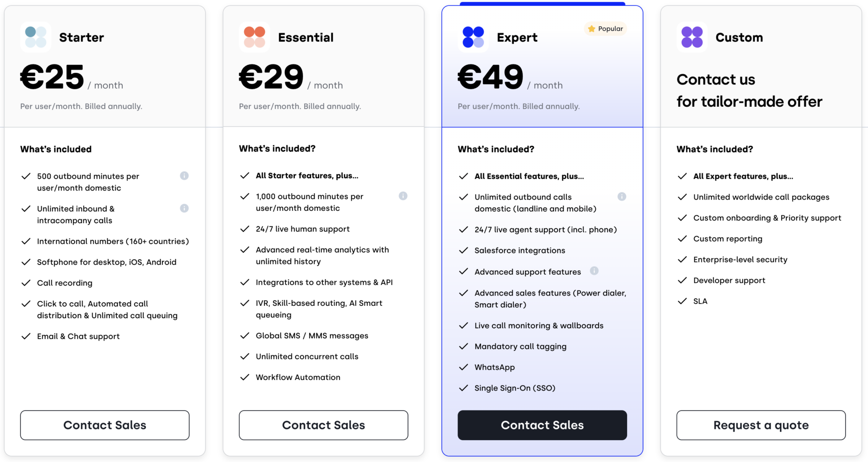This screenshot has width=868, height=462.
Task: Click the Essential plan logo icon
Action: (254, 37)
